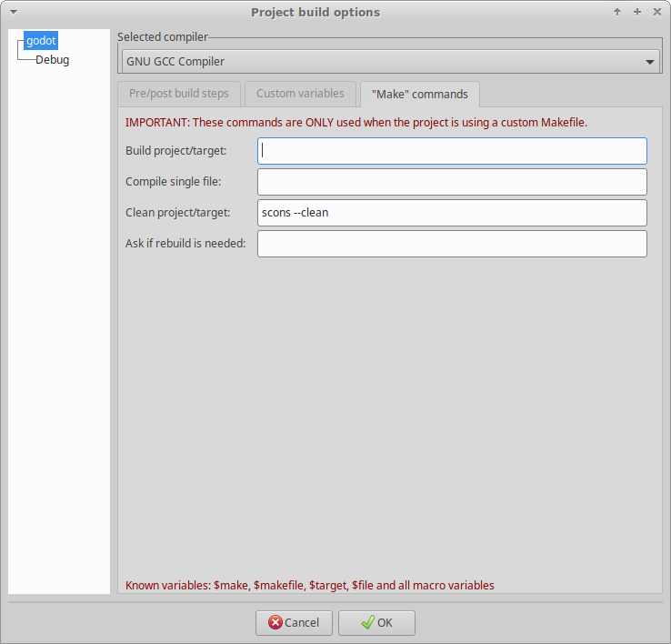Click the Clean project/target label
This screenshot has height=644, width=671.
(x=177, y=213)
